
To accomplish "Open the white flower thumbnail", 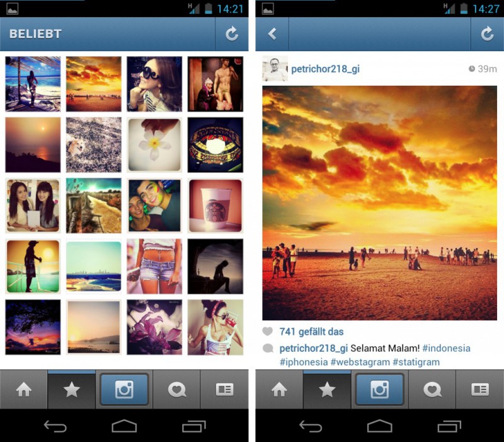I will [154, 145].
